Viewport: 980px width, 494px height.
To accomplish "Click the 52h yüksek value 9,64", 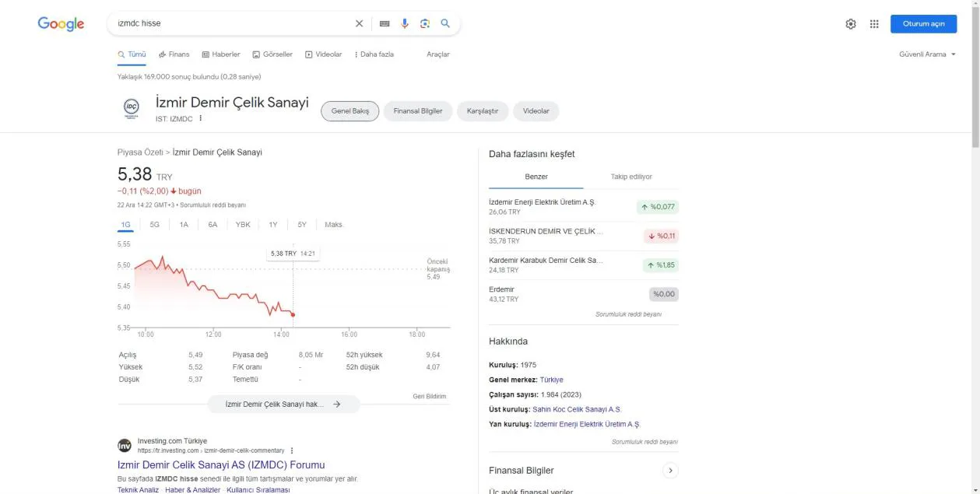I will [x=433, y=355].
